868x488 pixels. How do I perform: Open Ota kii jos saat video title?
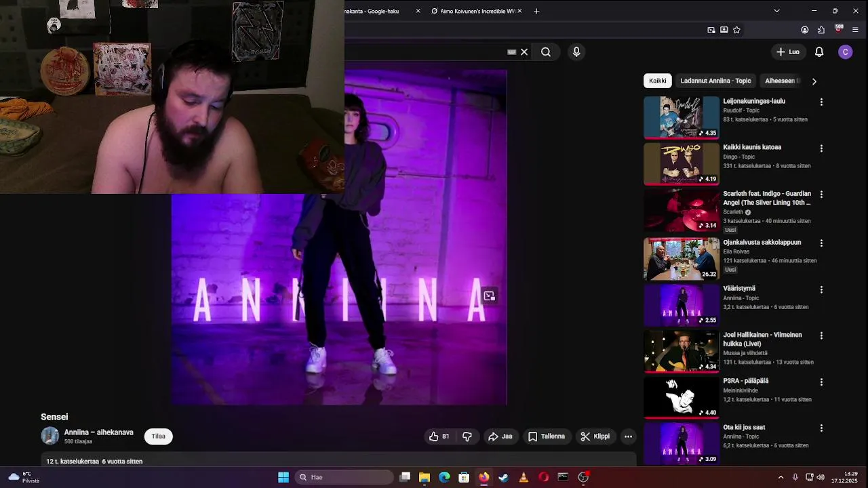coord(744,427)
